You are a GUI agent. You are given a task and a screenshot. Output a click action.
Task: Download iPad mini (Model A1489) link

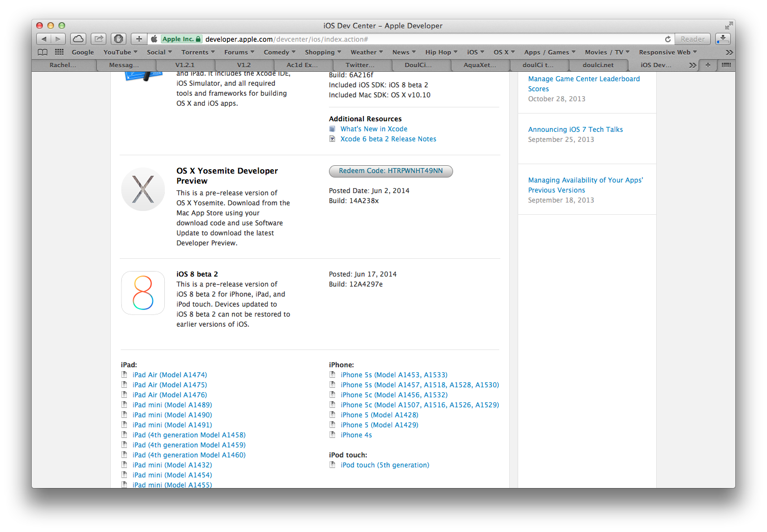point(172,405)
